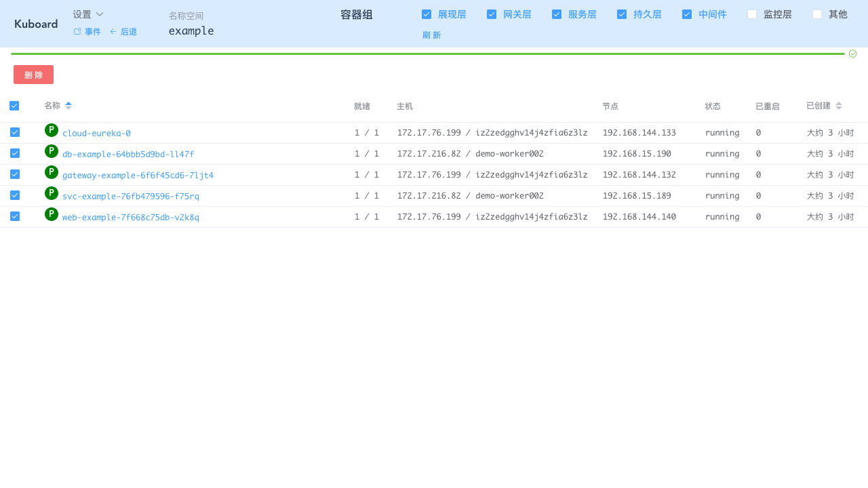Sort the table by the 名称 column

(68, 105)
